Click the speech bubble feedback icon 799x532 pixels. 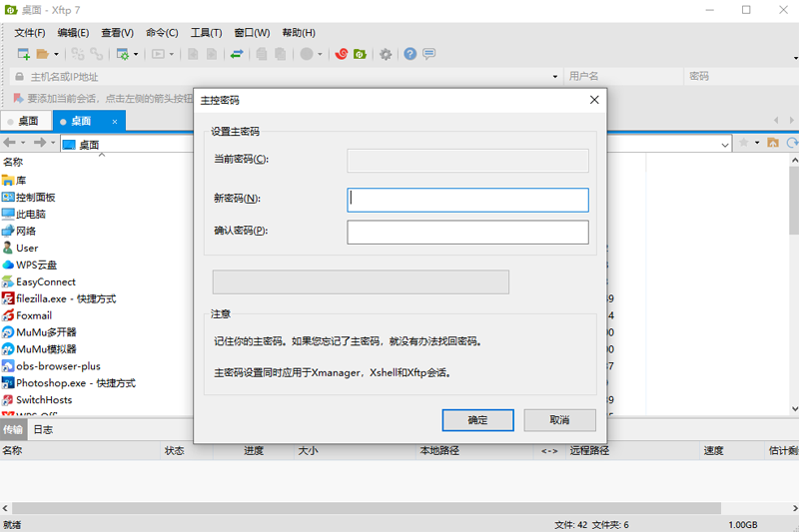coord(428,54)
